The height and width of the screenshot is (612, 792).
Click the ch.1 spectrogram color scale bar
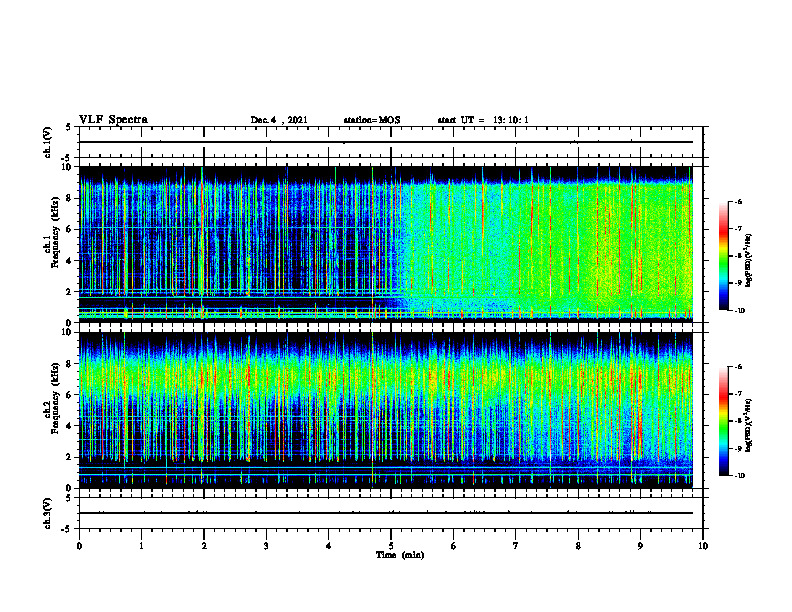click(x=724, y=256)
